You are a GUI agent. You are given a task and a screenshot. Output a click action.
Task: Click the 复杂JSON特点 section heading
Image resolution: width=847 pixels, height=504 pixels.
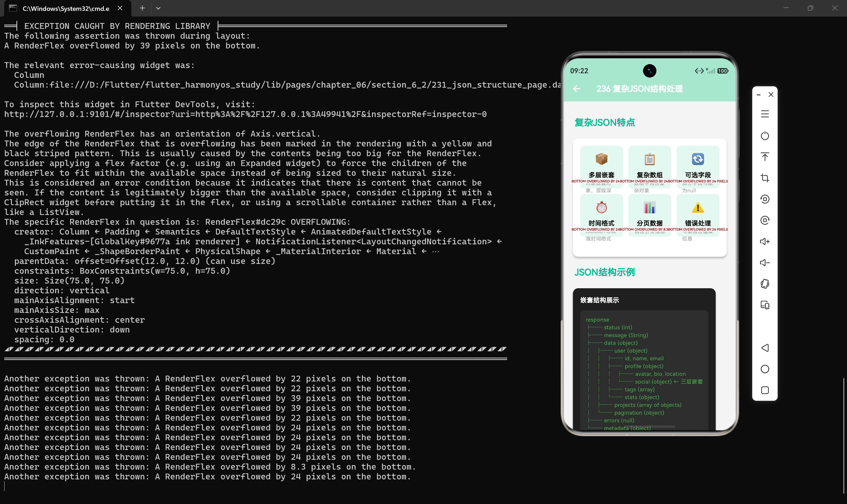[605, 123]
